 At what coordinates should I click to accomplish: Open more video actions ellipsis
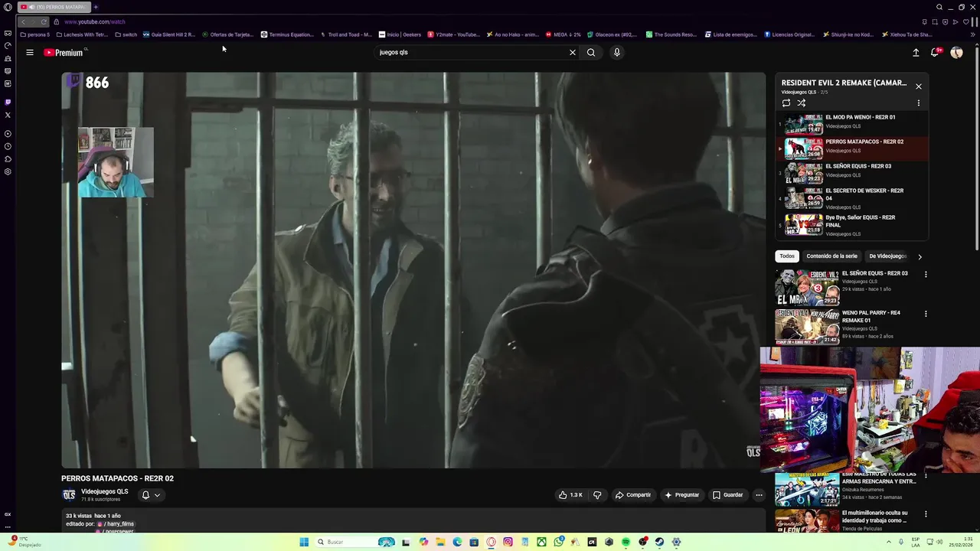coord(759,495)
